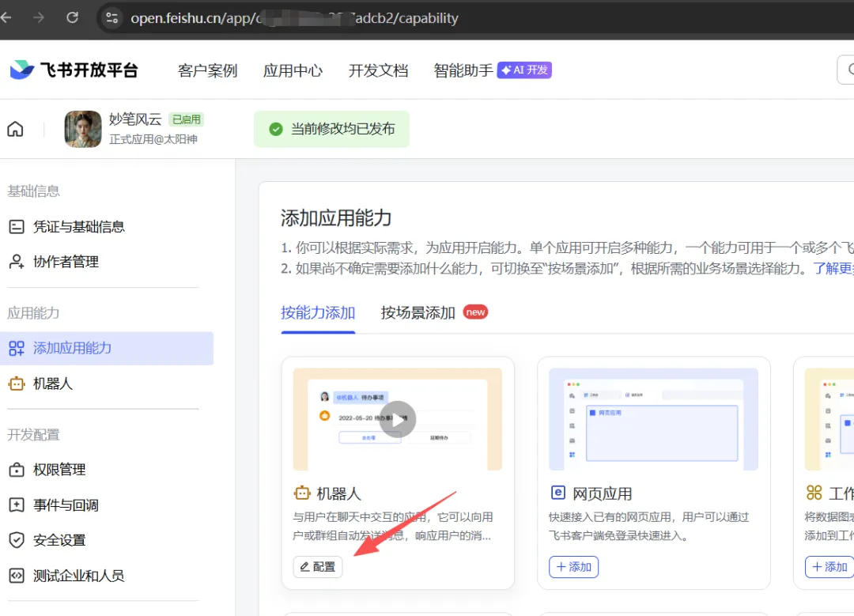854x616 pixels.
Task: Click the 权限管理 lock-bag icon
Action: click(x=17, y=470)
